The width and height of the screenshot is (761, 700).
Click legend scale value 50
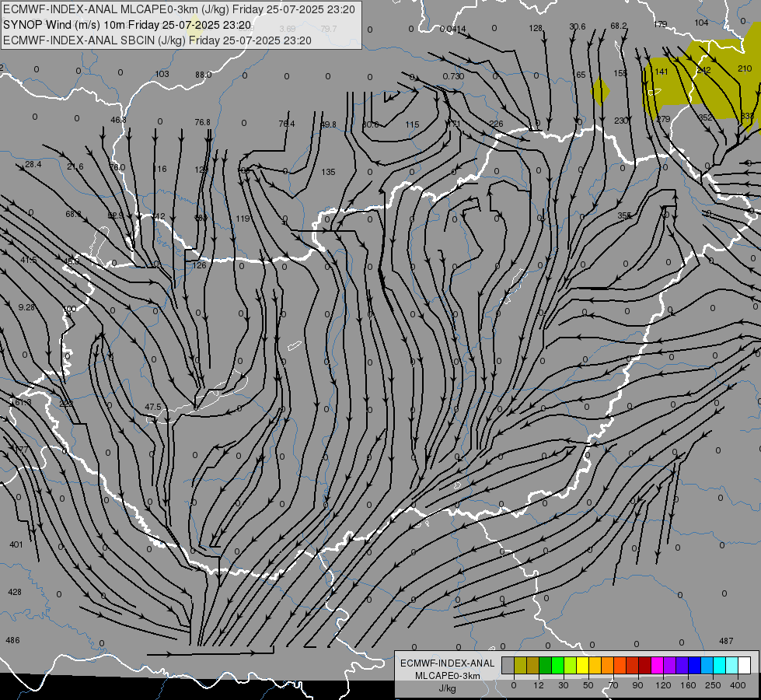click(x=588, y=685)
